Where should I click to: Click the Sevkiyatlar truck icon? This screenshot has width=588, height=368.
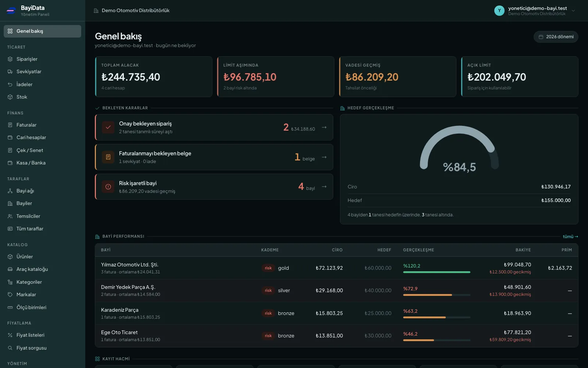click(10, 72)
